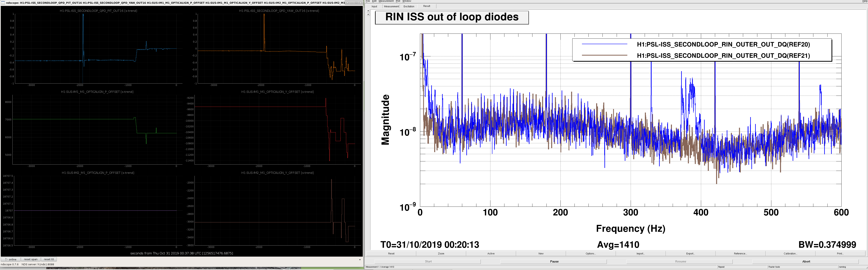Switch to the Measurement tab

click(x=391, y=6)
